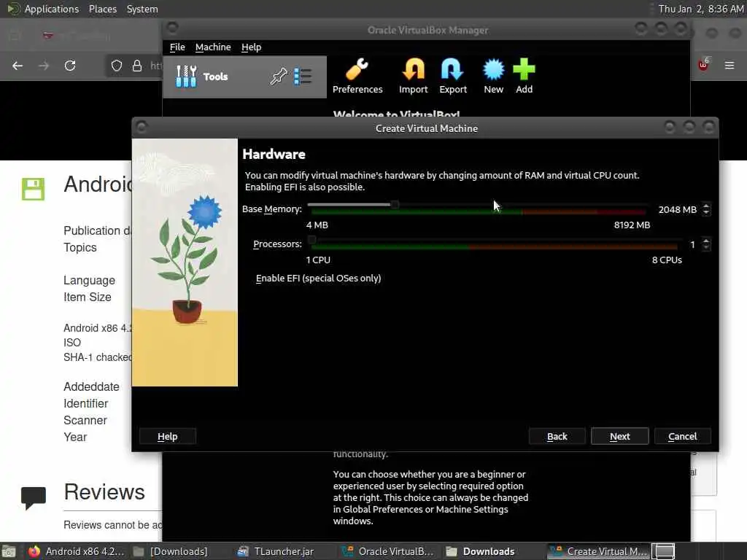Decrease Base Memory with down arrow
The image size is (747, 560).
click(706, 212)
